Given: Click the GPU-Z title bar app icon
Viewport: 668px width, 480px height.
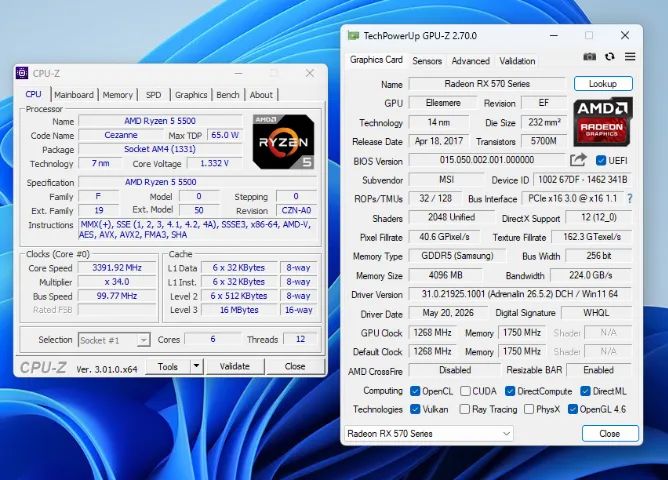Looking at the screenshot, I should tap(353, 35).
